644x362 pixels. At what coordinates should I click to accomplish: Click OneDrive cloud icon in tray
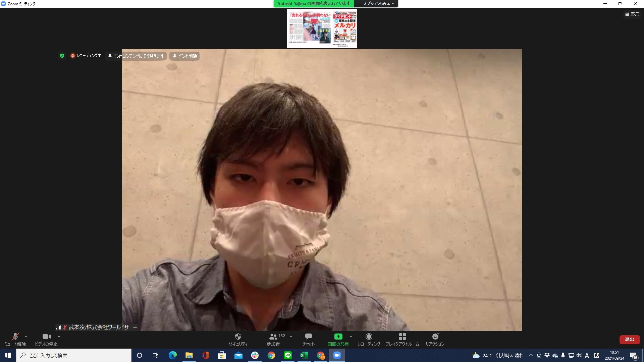click(555, 356)
